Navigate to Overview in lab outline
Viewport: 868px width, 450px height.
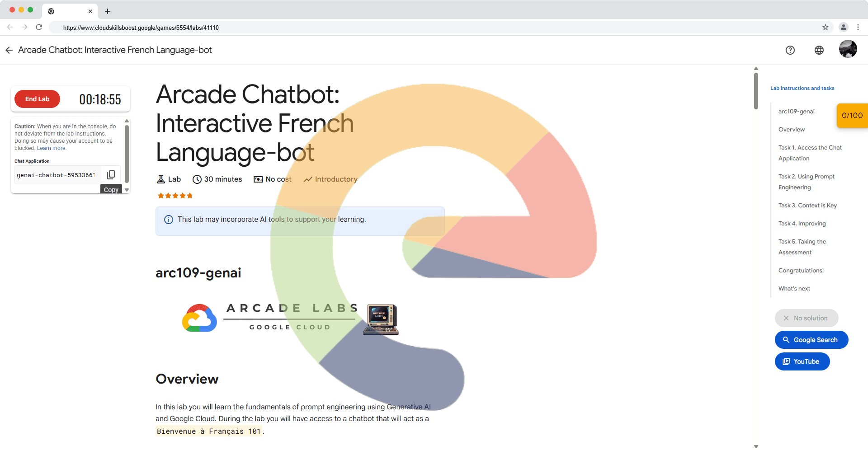[791, 130]
